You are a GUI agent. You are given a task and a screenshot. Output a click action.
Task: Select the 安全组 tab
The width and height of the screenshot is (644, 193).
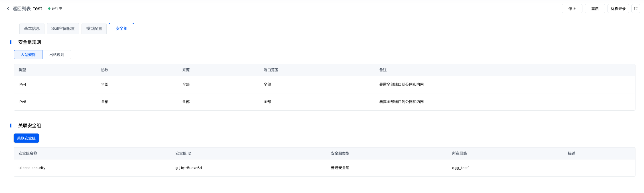click(x=121, y=28)
